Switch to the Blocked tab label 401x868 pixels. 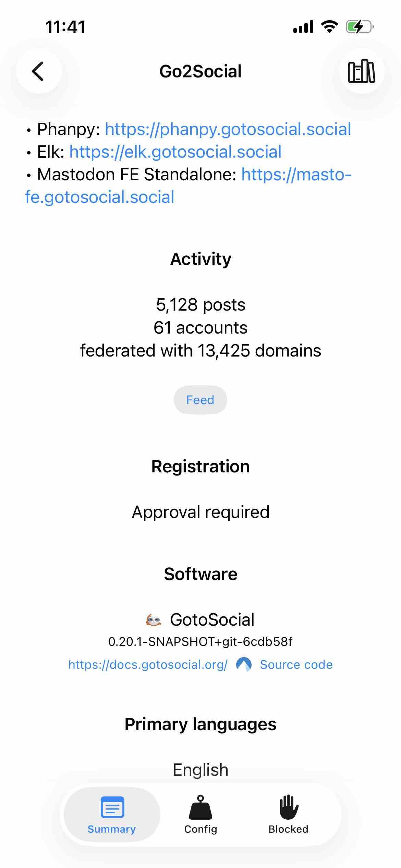tap(289, 829)
